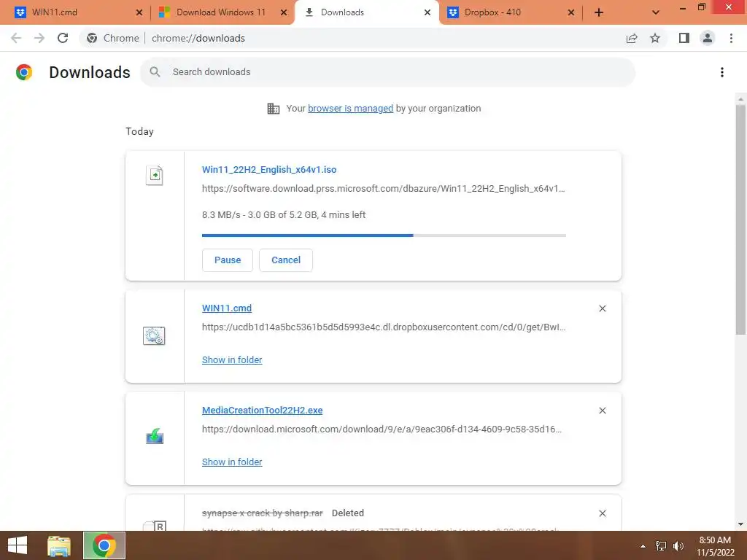This screenshot has width=747, height=560.
Task: Click the download.microsoft.com URL text
Action: 382,429
